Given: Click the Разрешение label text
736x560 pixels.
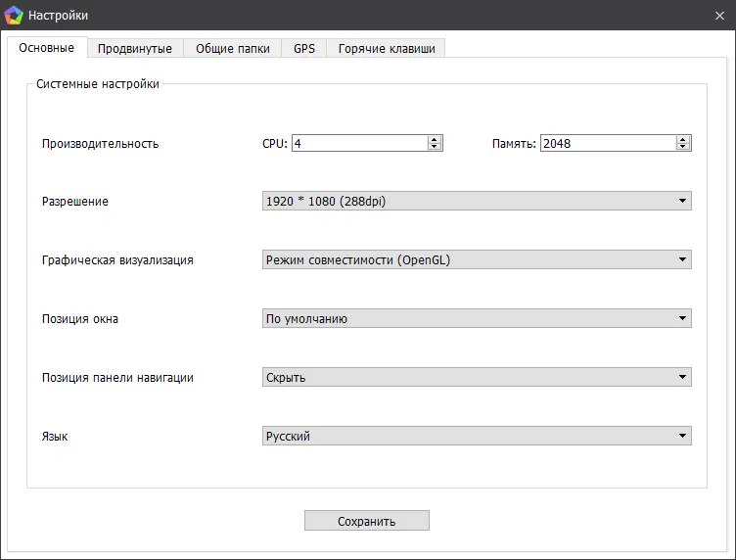Looking at the screenshot, I should pyautogui.click(x=75, y=202).
